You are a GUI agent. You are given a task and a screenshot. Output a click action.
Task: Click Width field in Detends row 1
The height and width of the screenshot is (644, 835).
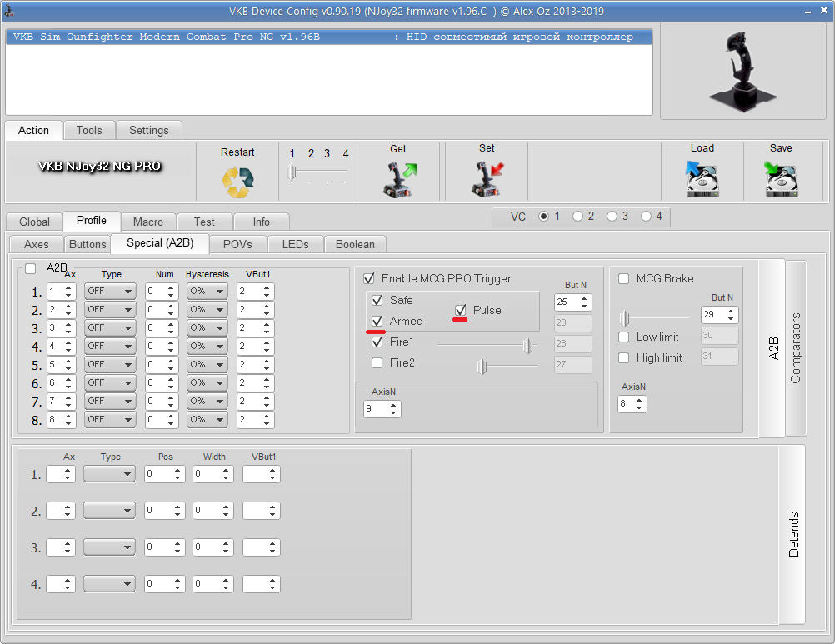[x=213, y=474]
